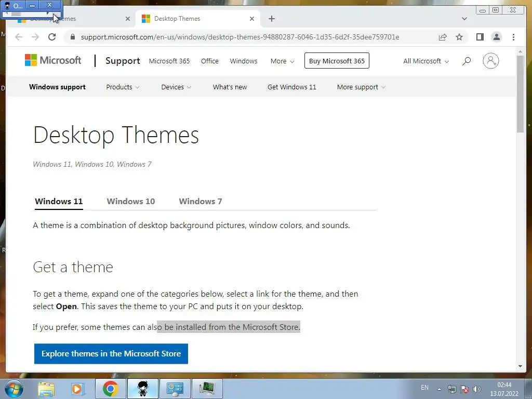Click the browser forward arrow
Viewport: 532px width, 399px height.
coord(35,37)
